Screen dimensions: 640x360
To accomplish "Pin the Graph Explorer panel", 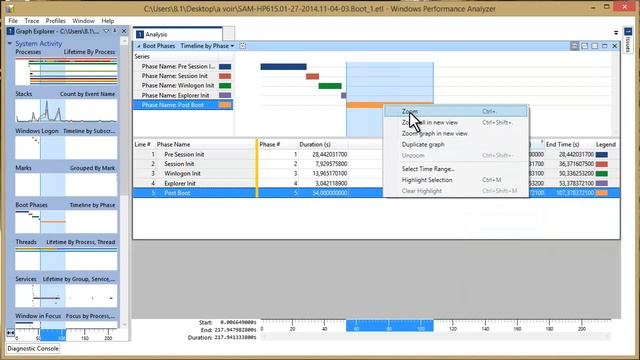I will point(115,31).
